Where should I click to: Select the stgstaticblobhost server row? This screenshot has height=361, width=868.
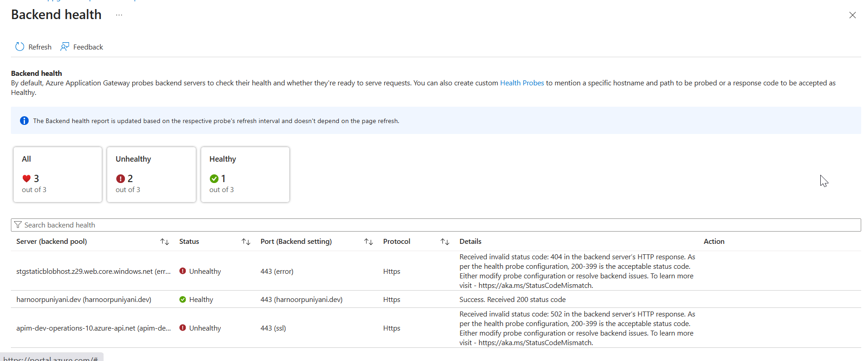coord(93,272)
